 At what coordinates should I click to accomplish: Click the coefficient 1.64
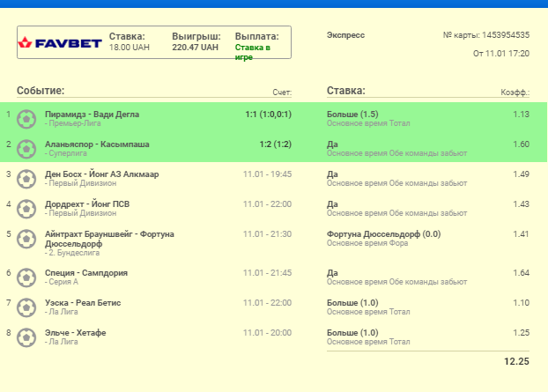click(521, 273)
